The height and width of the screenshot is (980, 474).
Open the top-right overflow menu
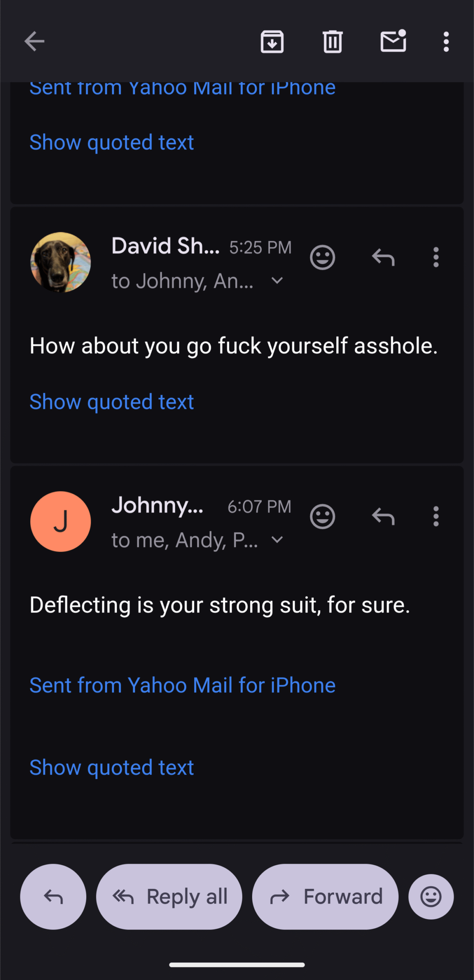pyautogui.click(x=446, y=41)
